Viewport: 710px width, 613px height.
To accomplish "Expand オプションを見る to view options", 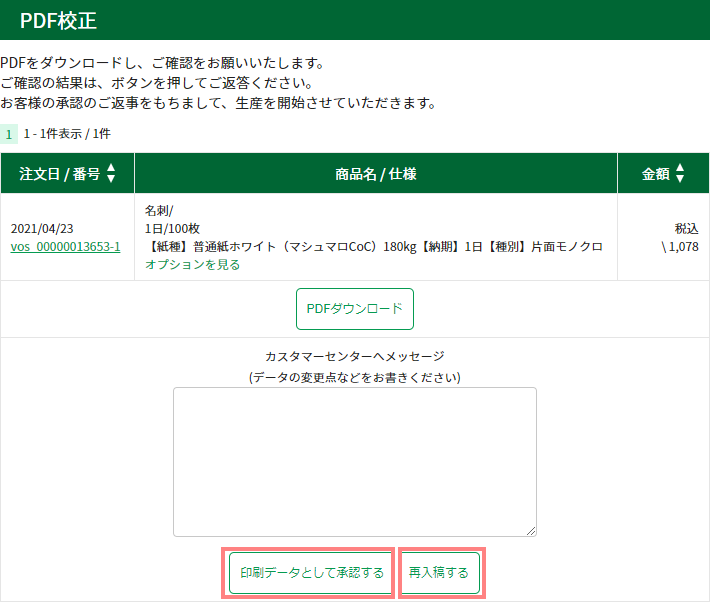I will click(x=192, y=265).
